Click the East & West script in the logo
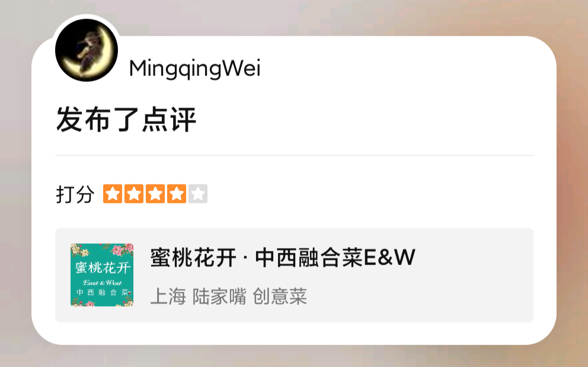The height and width of the screenshot is (367, 588). [102, 283]
